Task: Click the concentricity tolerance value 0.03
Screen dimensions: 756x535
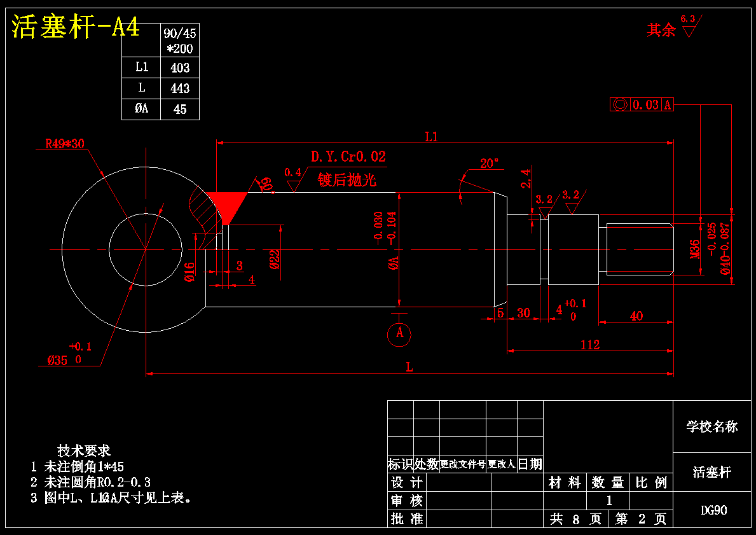Action: click(645, 105)
